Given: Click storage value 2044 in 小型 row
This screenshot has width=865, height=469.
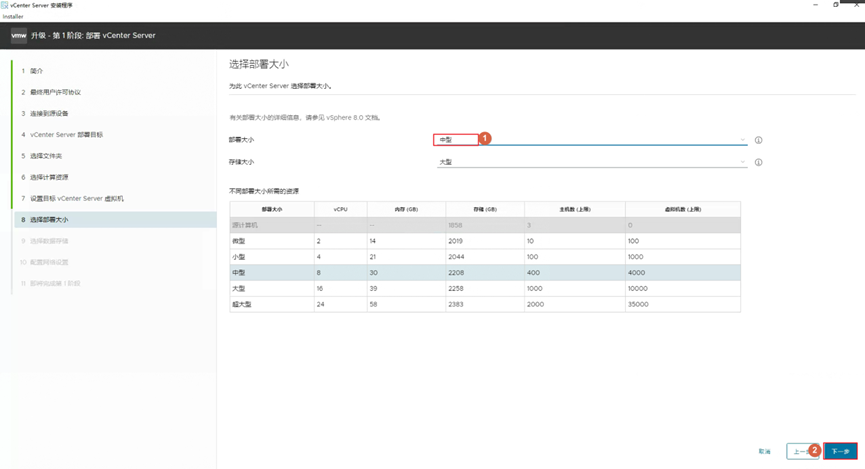Looking at the screenshot, I should coord(456,257).
